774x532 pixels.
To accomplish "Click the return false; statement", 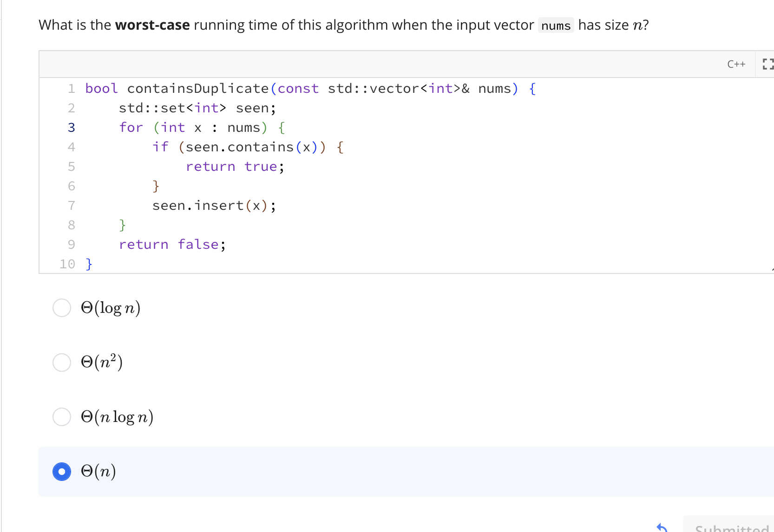I will [172, 244].
